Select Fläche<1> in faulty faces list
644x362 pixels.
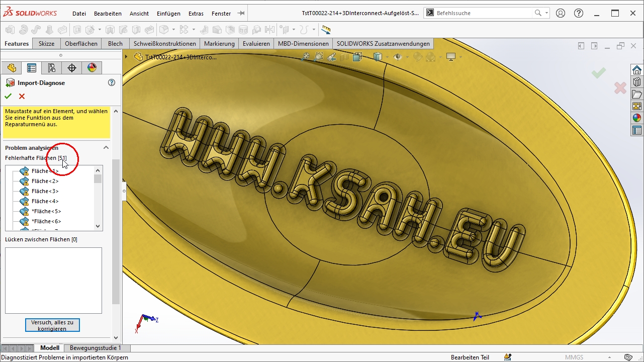[45, 171]
